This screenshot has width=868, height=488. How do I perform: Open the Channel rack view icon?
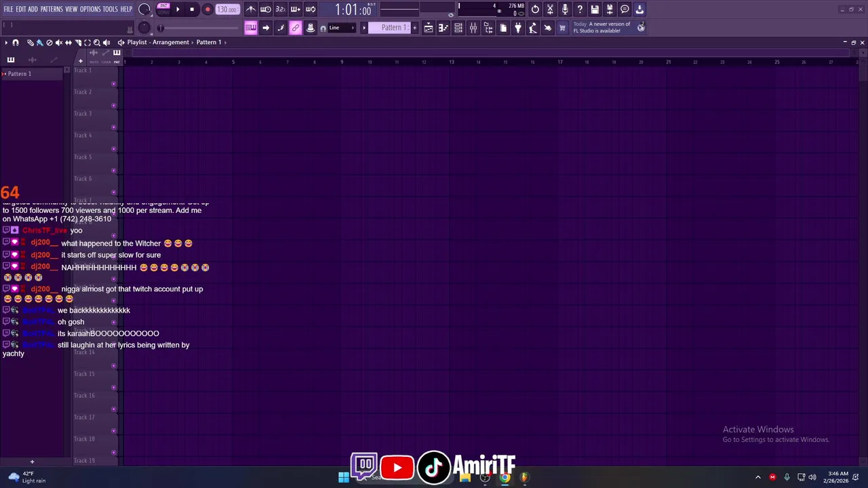pos(458,28)
